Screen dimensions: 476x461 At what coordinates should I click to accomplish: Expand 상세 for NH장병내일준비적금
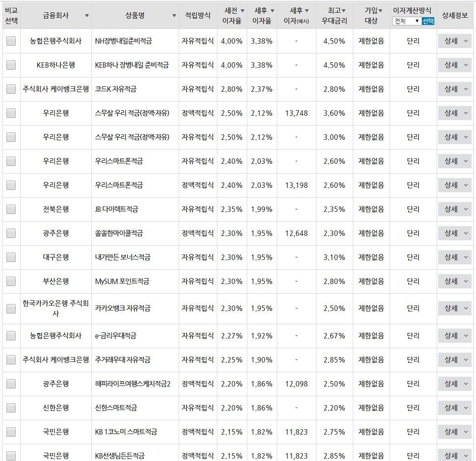(455, 41)
